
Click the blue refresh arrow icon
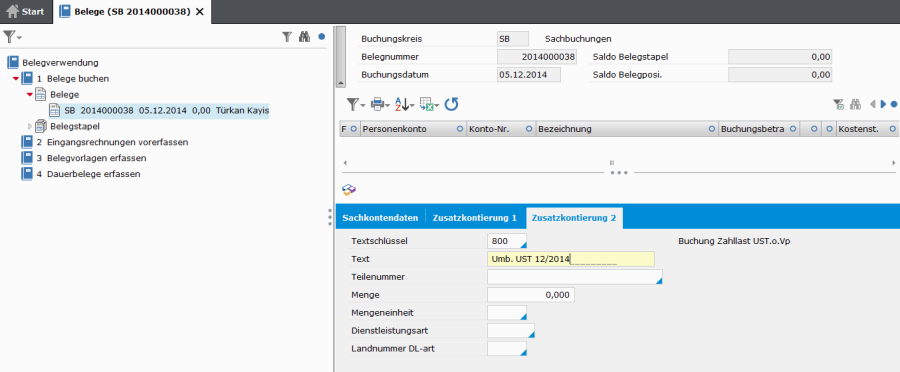coord(452,104)
